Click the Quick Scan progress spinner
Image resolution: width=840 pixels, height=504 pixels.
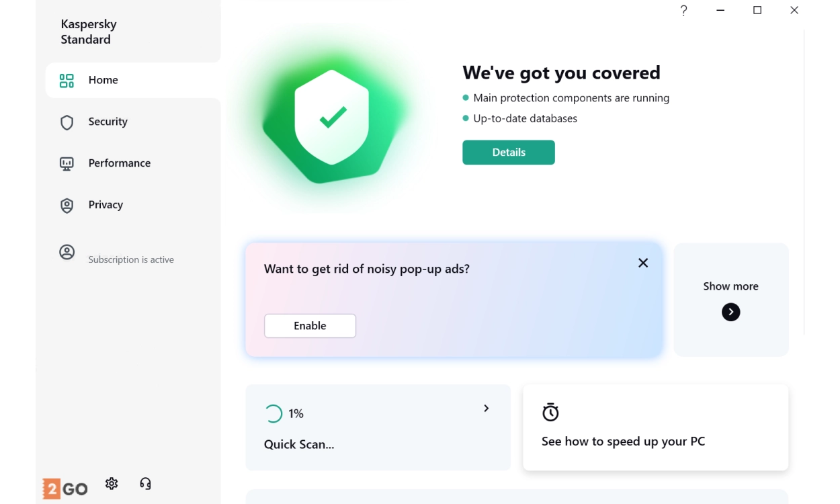point(274,413)
